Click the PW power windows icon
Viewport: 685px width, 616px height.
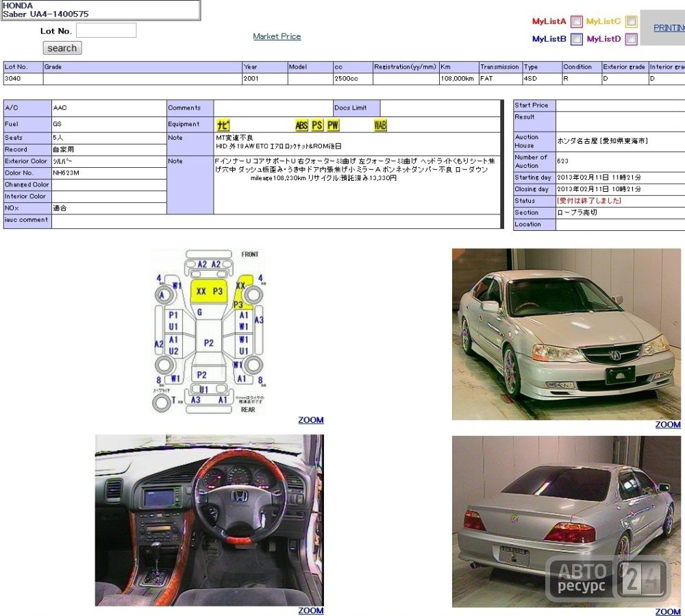pyautogui.click(x=333, y=125)
